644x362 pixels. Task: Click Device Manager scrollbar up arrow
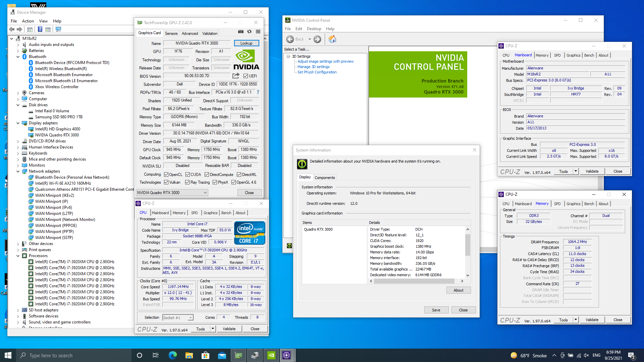(x=265, y=39)
